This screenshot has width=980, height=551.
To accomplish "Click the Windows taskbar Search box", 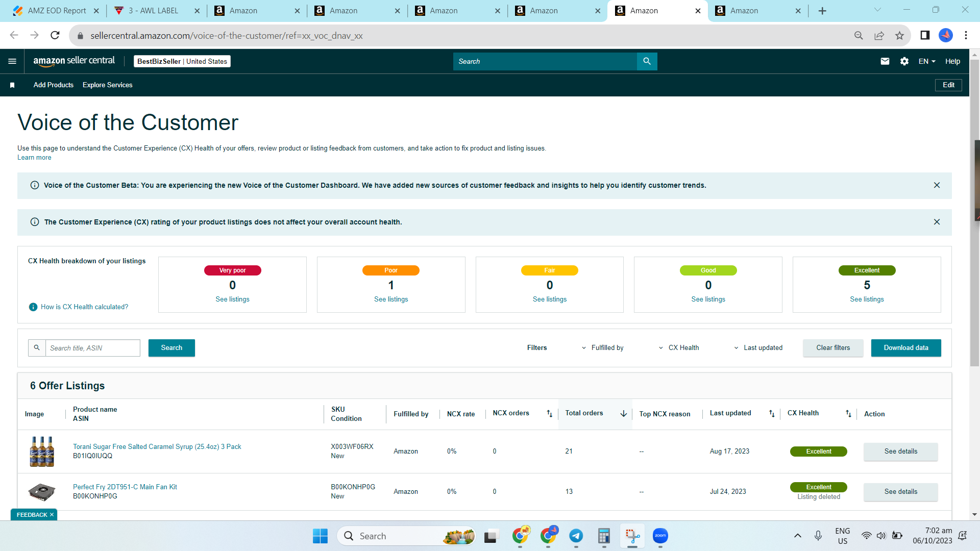I will click(406, 536).
